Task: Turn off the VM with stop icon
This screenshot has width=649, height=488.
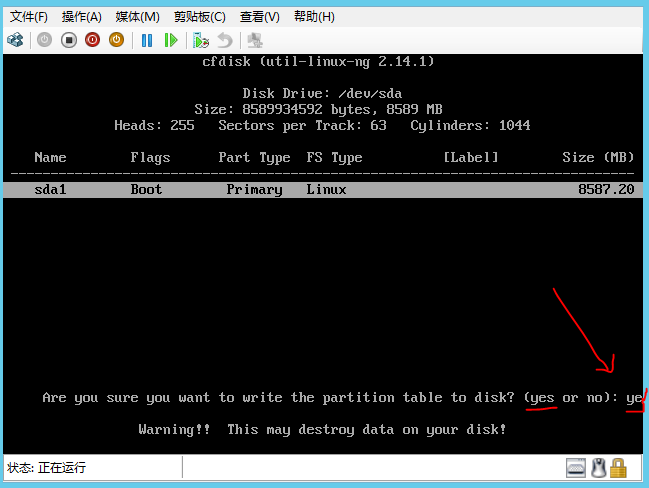Action: coord(69,40)
